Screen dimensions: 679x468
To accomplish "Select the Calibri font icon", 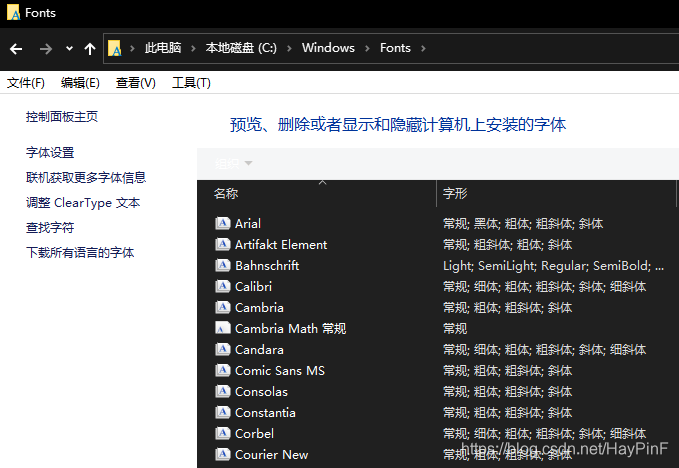I will 223,286.
